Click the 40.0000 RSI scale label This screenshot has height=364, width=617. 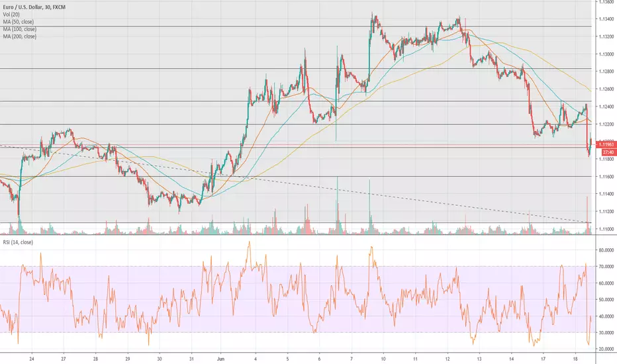tap(608, 316)
